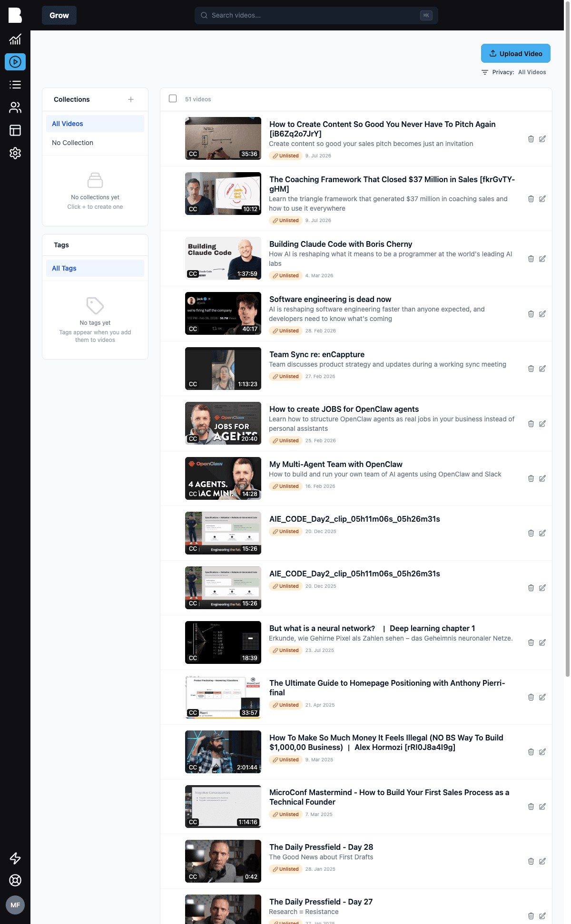Open the videos play icon in sidebar
This screenshot has width=571, height=924.
(15, 62)
